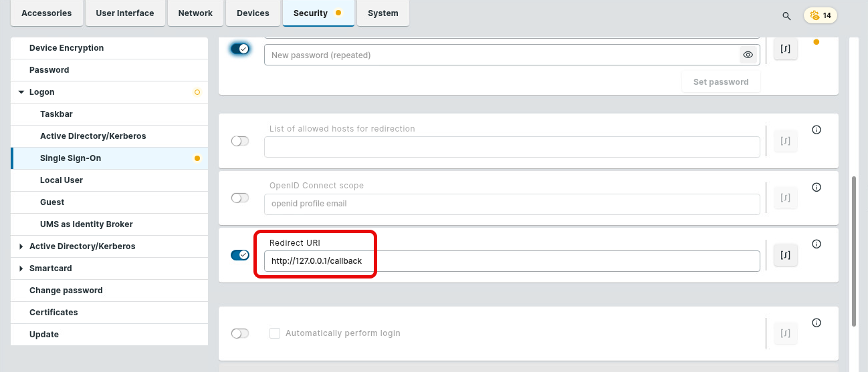Click the template key icon beside Redirect URI
The image size is (868, 372).
point(786,255)
